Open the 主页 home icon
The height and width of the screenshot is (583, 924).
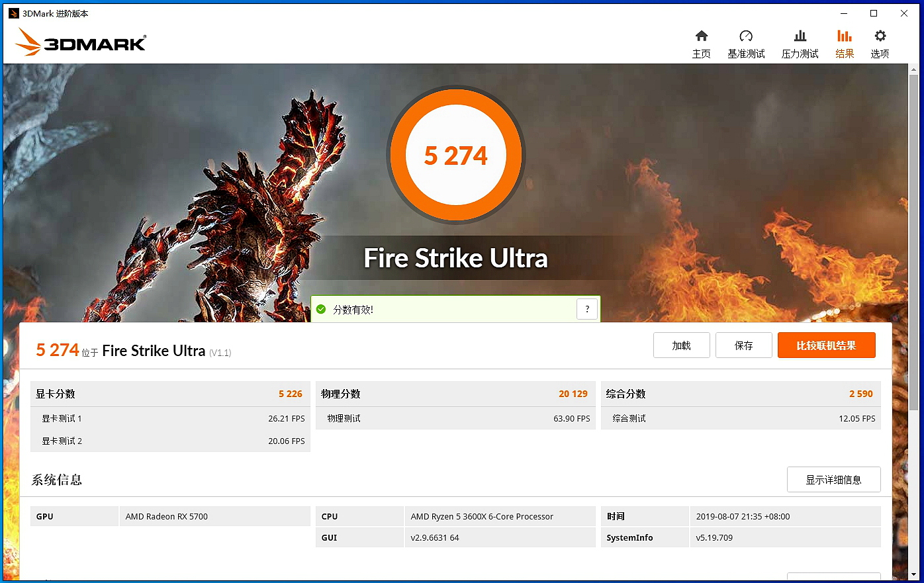pos(701,43)
